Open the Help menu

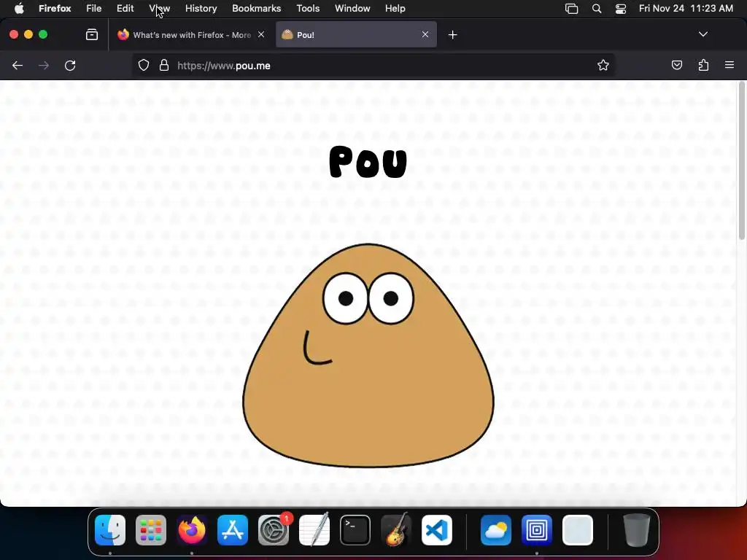point(395,8)
